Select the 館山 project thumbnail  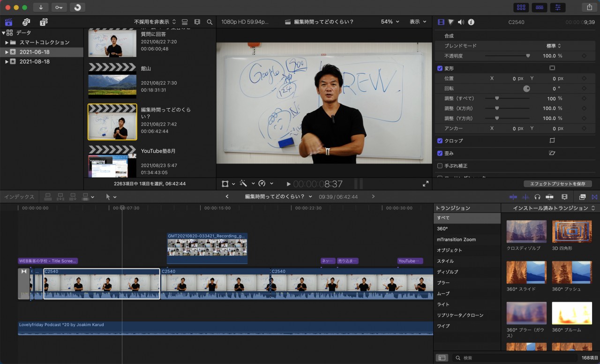click(x=112, y=80)
